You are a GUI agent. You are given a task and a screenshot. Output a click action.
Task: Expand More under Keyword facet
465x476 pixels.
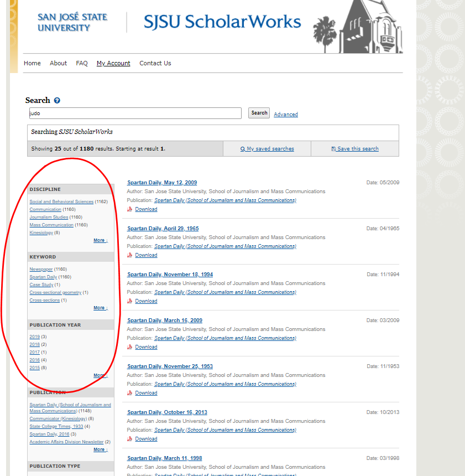101,308
